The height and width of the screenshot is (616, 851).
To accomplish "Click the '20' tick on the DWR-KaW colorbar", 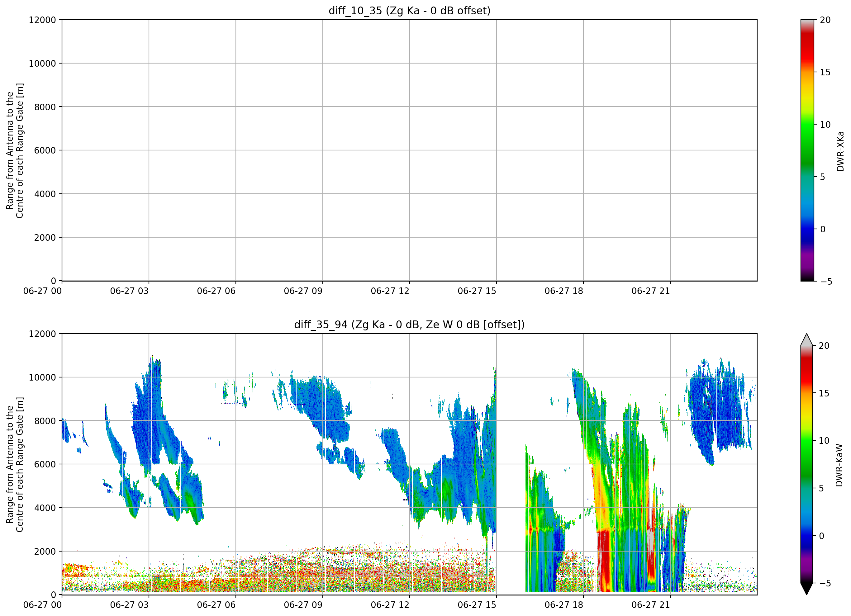I will [x=824, y=345].
